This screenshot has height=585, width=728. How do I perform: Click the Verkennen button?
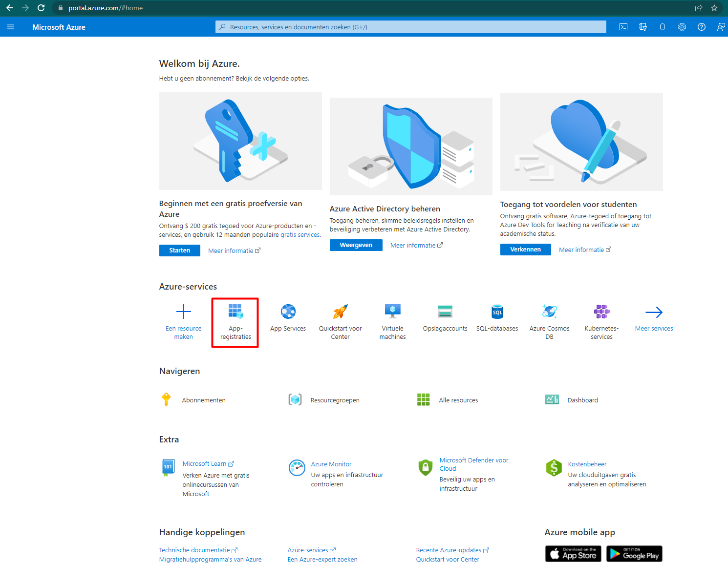(x=526, y=250)
